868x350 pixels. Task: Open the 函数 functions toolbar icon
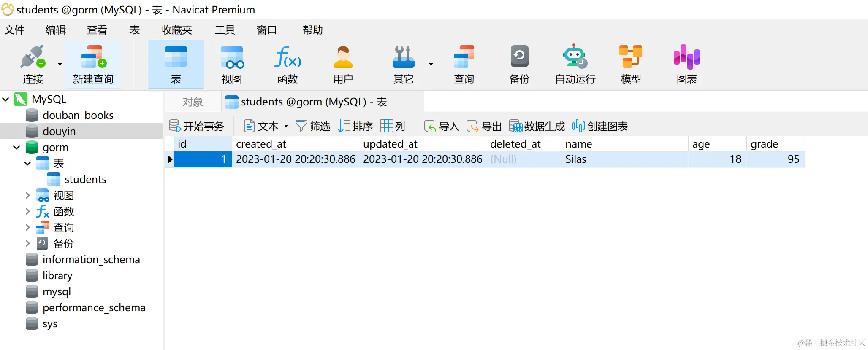pyautogui.click(x=288, y=64)
